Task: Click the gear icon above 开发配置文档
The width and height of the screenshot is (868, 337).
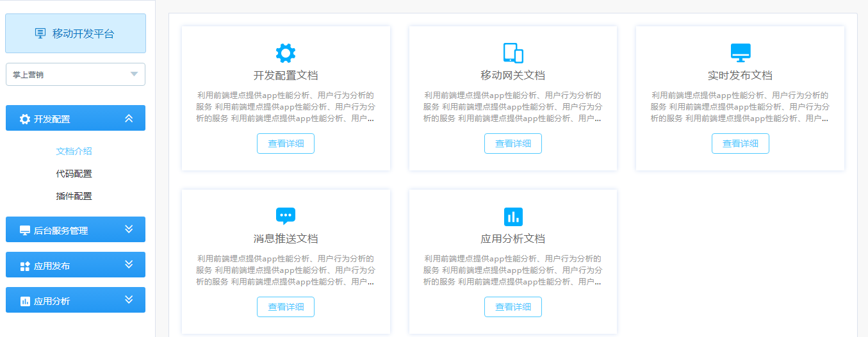Action: coord(285,53)
